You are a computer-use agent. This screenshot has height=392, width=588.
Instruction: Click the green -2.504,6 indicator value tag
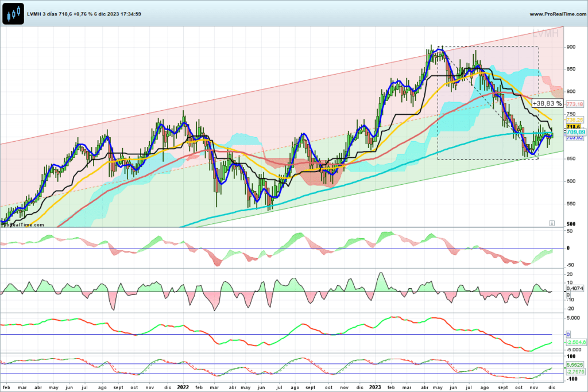pyautogui.click(x=575, y=343)
